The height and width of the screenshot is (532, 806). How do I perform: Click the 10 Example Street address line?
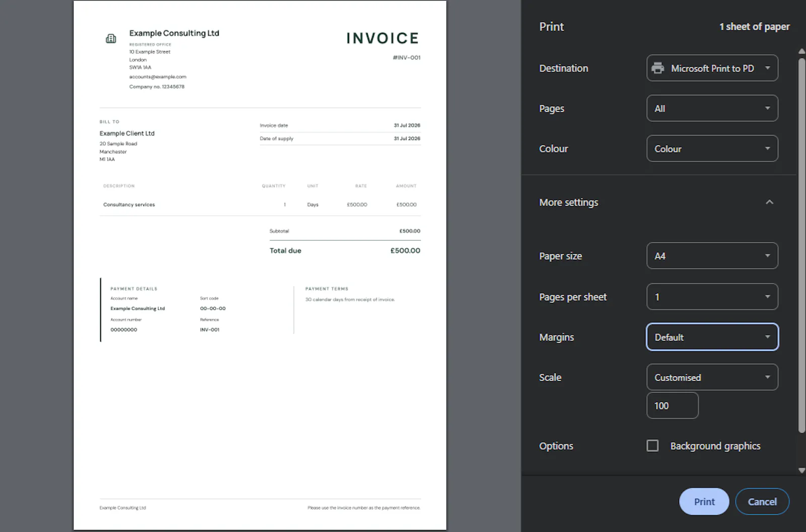click(150, 52)
